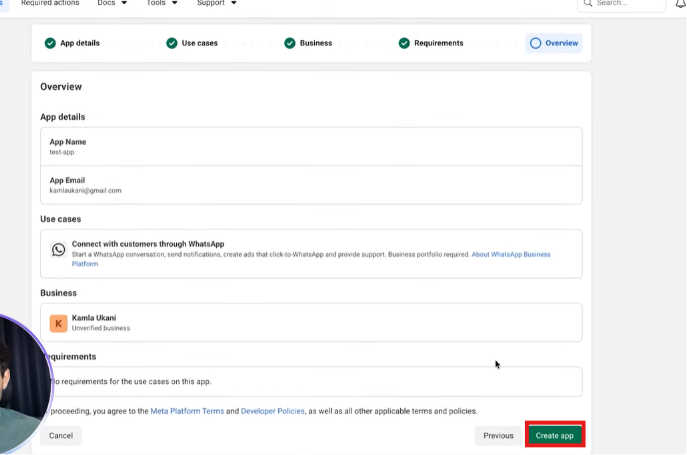Open the Meta Platform Terms link
Screen dimensions: 687x455
click(187, 411)
